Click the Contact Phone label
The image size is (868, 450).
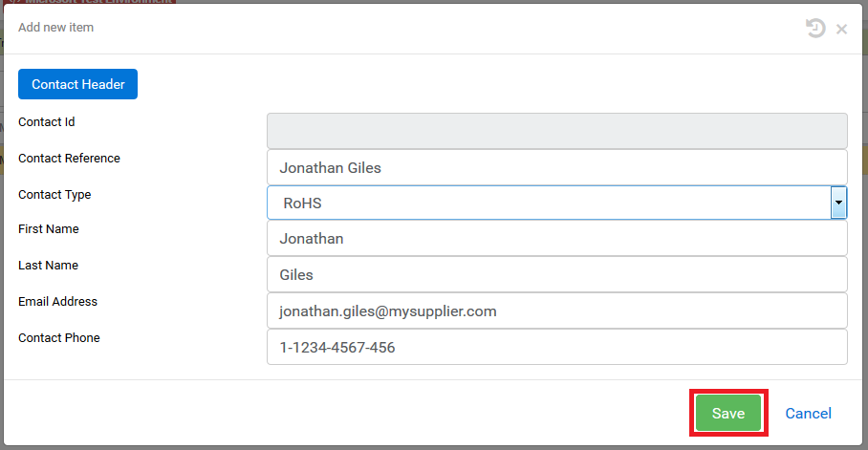[59, 338]
